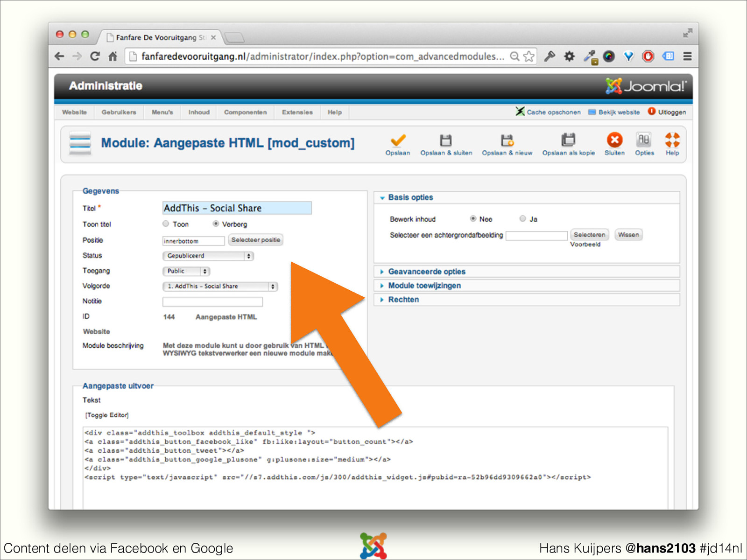Click Selecteer positie button
Screen dimensions: 747x560
(256, 240)
